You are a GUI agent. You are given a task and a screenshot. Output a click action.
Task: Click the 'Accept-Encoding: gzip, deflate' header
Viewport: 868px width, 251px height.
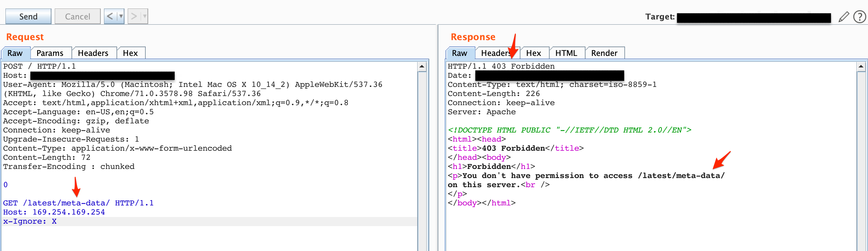coord(76,121)
